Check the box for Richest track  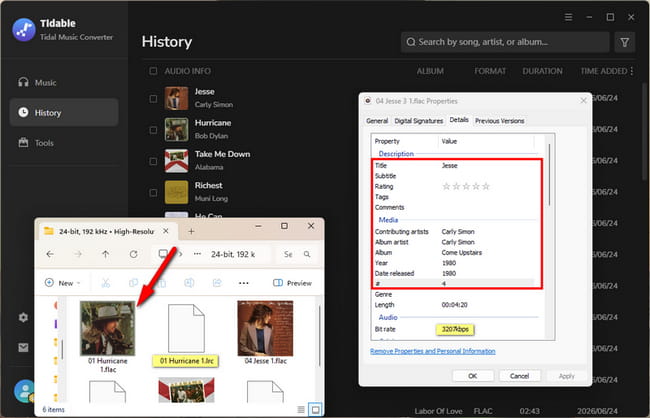153,192
